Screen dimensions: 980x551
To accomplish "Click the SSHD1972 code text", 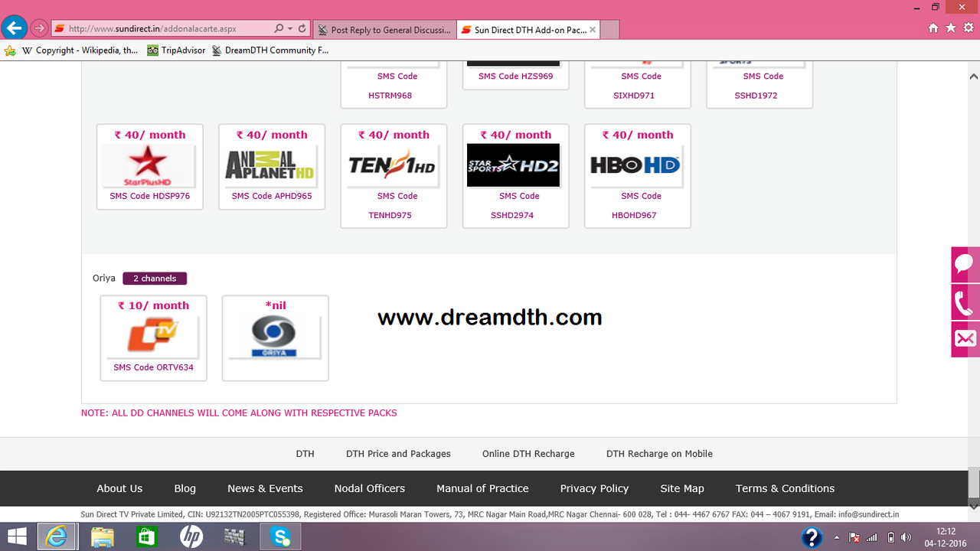I will click(x=756, y=96).
